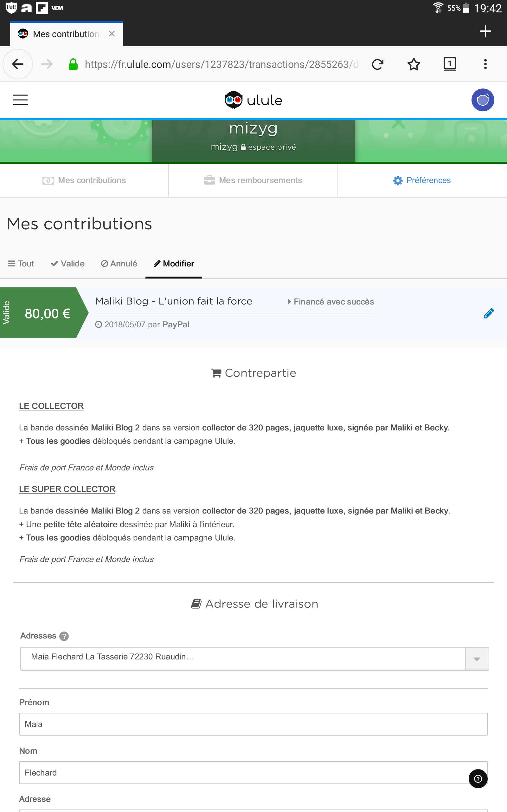
Task: Open Maliki Blog project link
Action: (173, 301)
